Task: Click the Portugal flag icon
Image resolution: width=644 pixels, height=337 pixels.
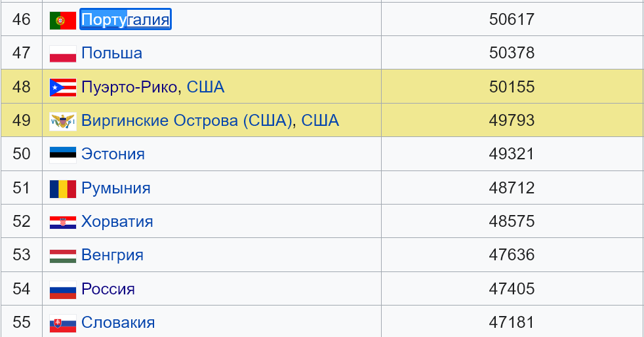Action: [x=63, y=20]
